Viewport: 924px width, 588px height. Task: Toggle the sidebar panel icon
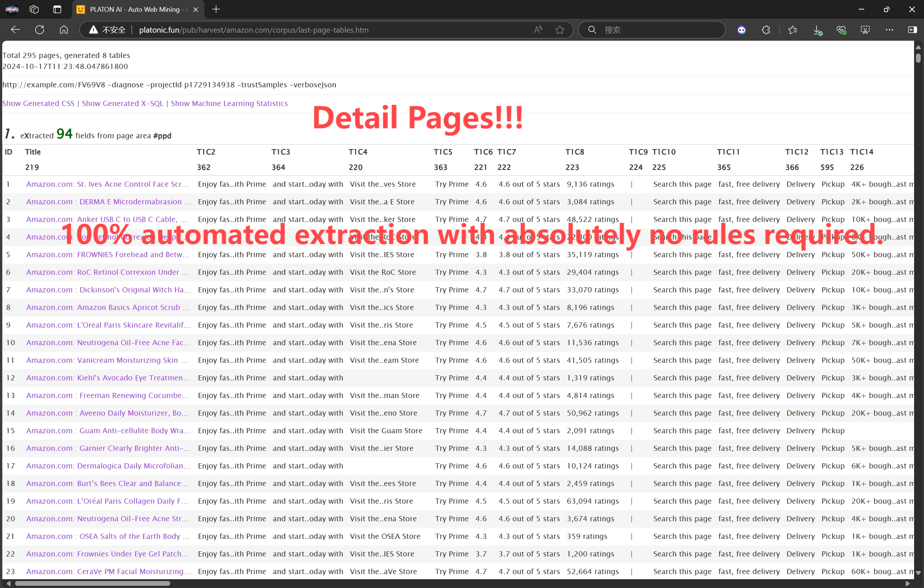tap(913, 30)
